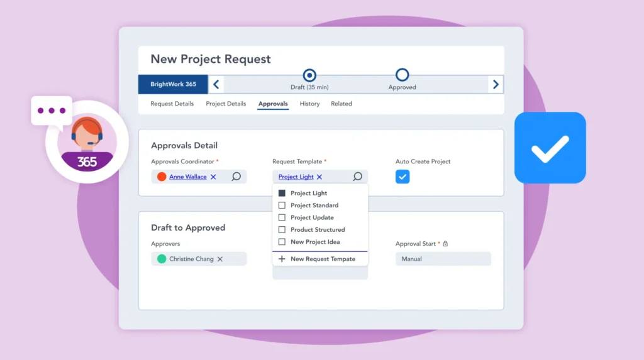This screenshot has height=360, width=644.
Task: Open the History tab
Action: pyautogui.click(x=309, y=104)
